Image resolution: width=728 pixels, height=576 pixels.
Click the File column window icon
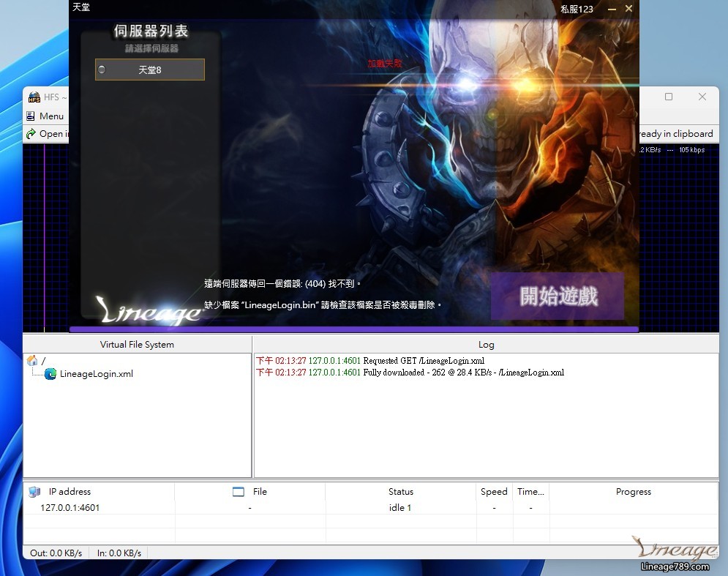coord(239,491)
